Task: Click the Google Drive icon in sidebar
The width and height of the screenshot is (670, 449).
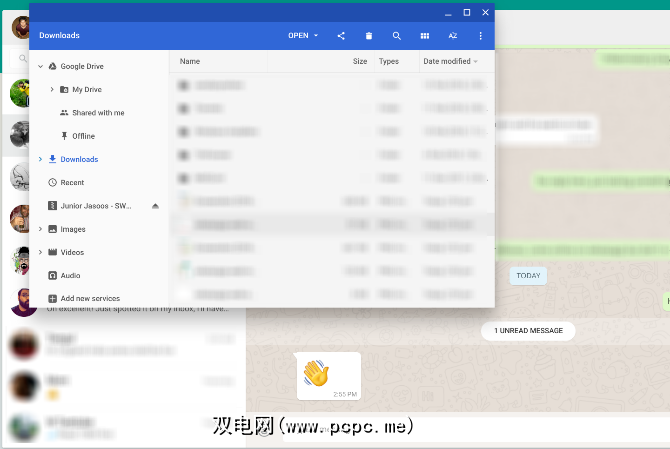Action: coord(53,66)
